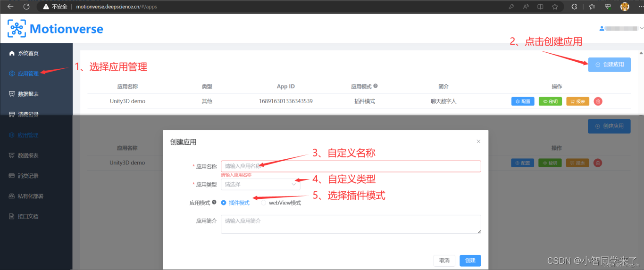Click the blue 创建 button in dialog
Viewport: 644px width, 270px height.
470,261
